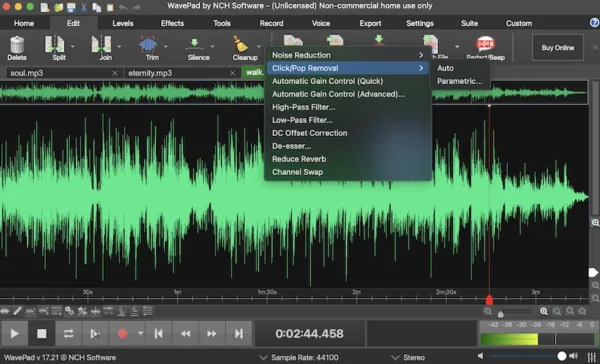Click the Fast Forward button

tap(212, 334)
